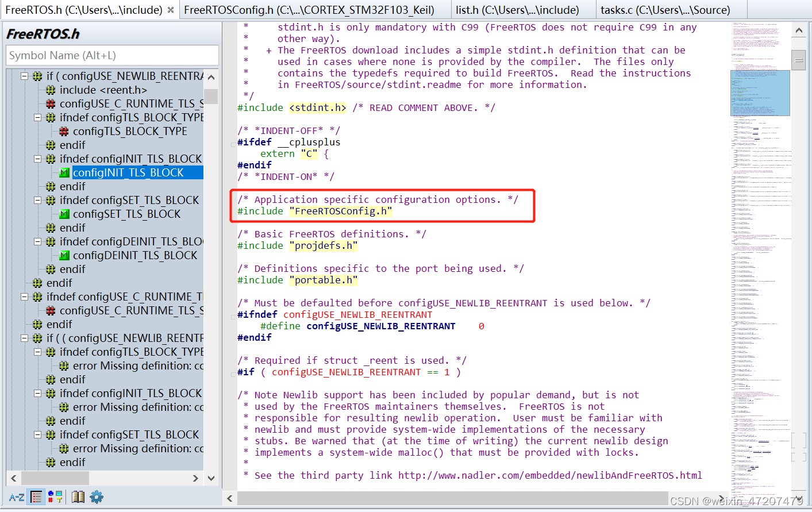The image size is (812, 512).
Task: Click editor vertical scroll up arrow
Action: pyautogui.click(x=799, y=30)
